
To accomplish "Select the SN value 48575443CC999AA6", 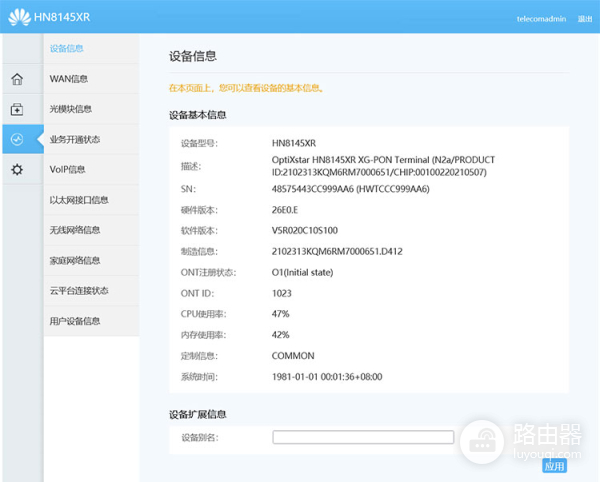I will pyautogui.click(x=313, y=189).
